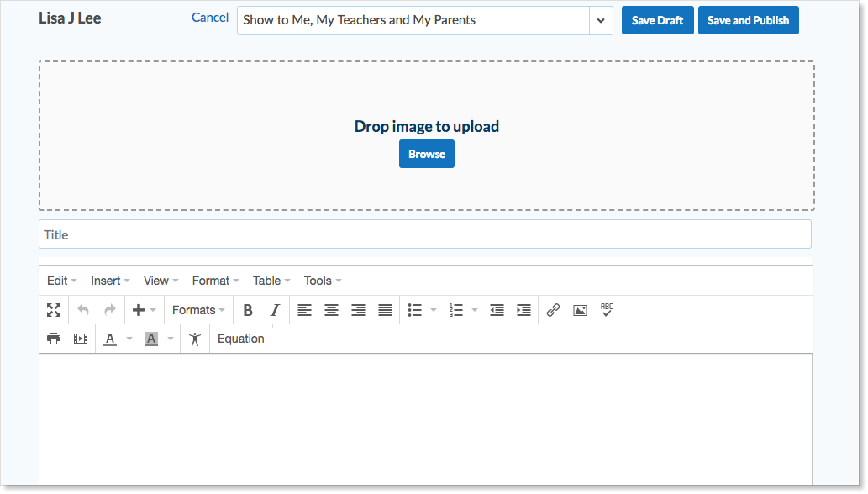868x494 pixels.
Task: Undo the last edit
Action: coord(83,310)
